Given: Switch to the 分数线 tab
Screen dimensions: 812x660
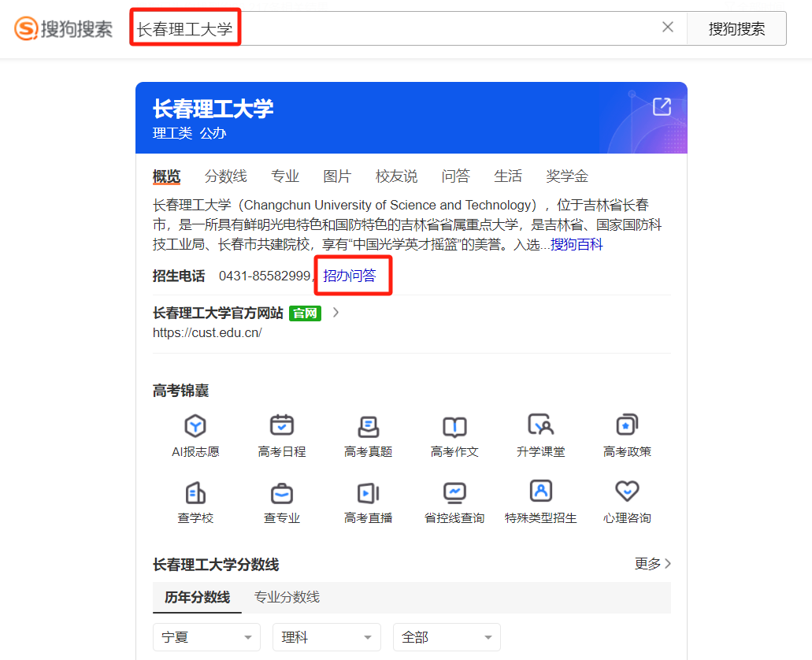Looking at the screenshot, I should [x=226, y=176].
